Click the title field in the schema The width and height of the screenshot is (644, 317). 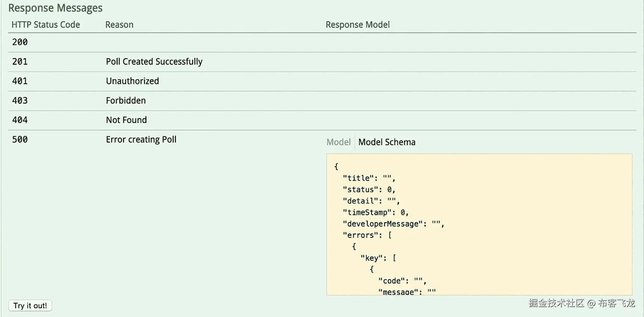(356, 178)
